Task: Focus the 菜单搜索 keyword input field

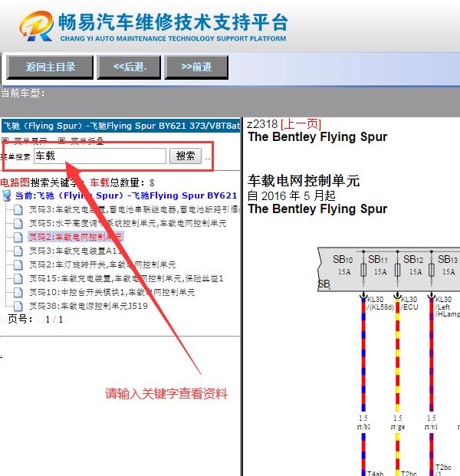Action: (x=100, y=156)
